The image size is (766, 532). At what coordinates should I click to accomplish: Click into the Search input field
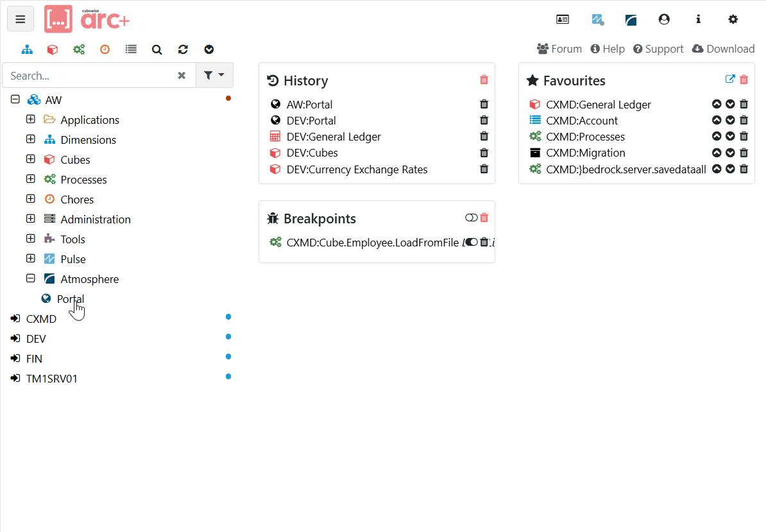(90, 76)
